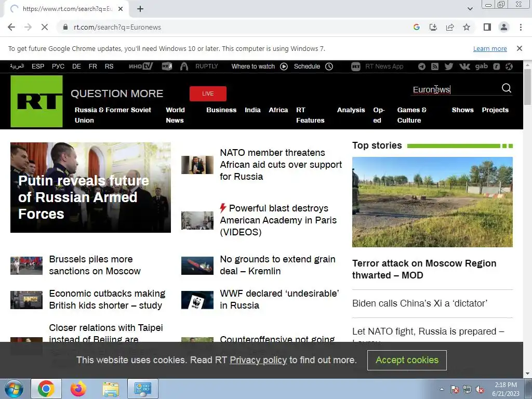Click the red LIVE button
532x399 pixels.
pos(208,94)
